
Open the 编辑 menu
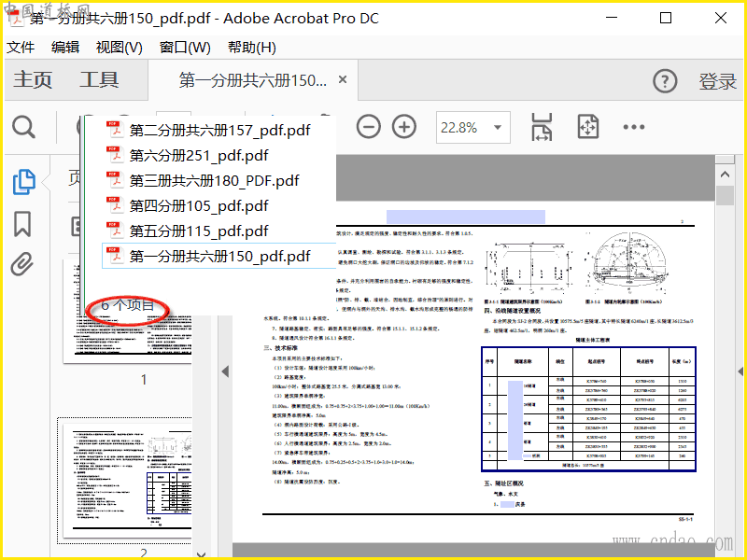[65, 48]
